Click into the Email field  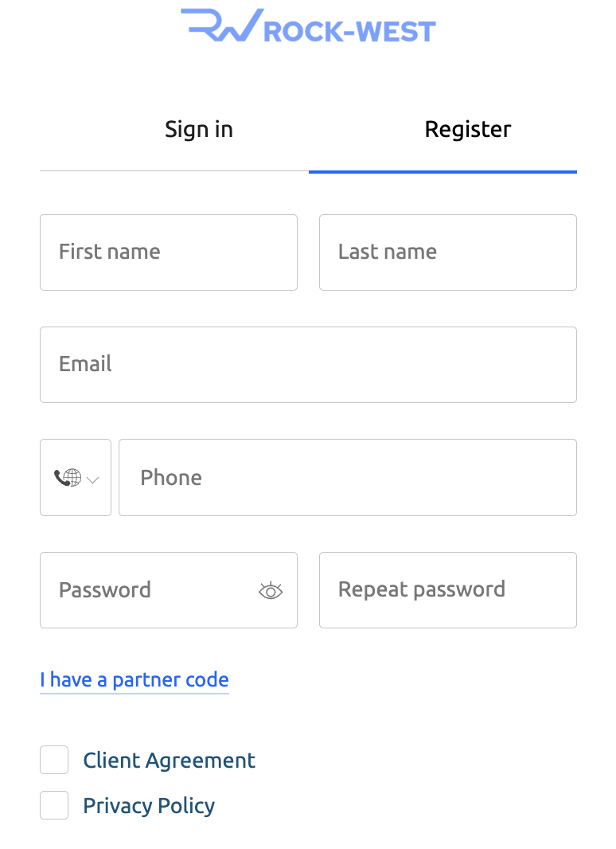click(x=308, y=365)
